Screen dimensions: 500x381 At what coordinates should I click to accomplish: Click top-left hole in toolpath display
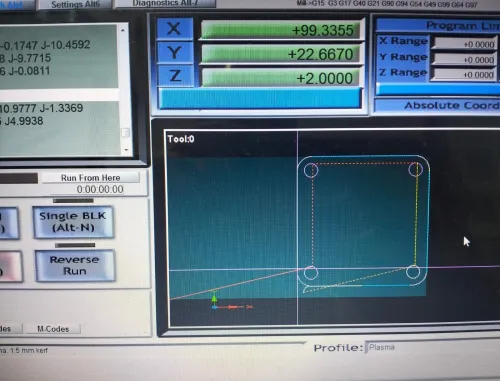pos(311,170)
